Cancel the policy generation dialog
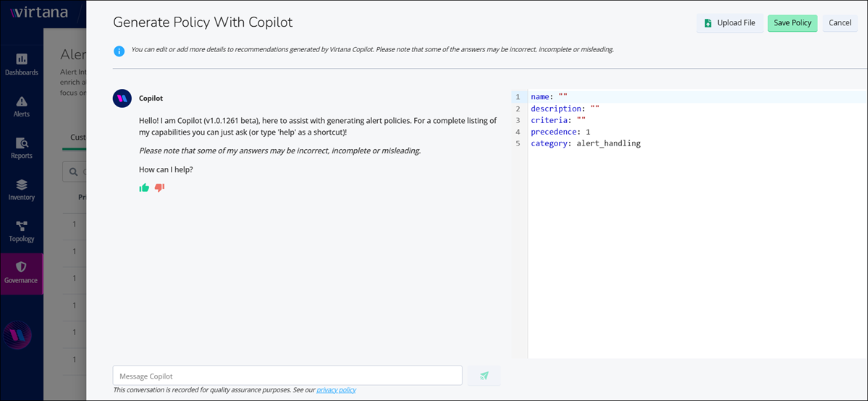The height and width of the screenshot is (401, 868). point(840,23)
